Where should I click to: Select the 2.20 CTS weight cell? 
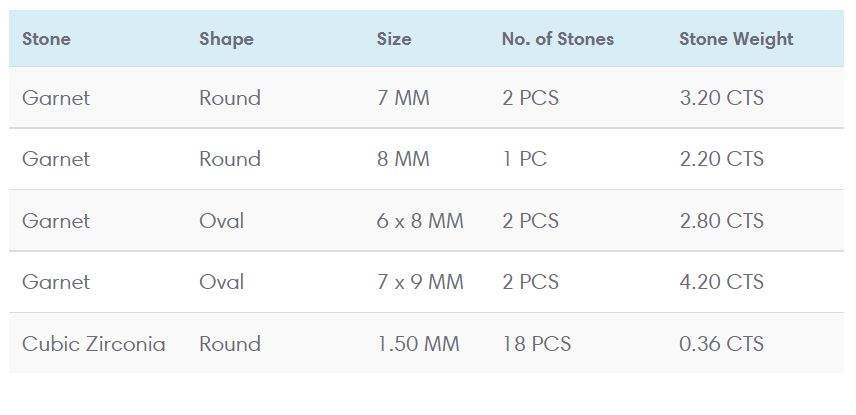pyautogui.click(x=721, y=159)
